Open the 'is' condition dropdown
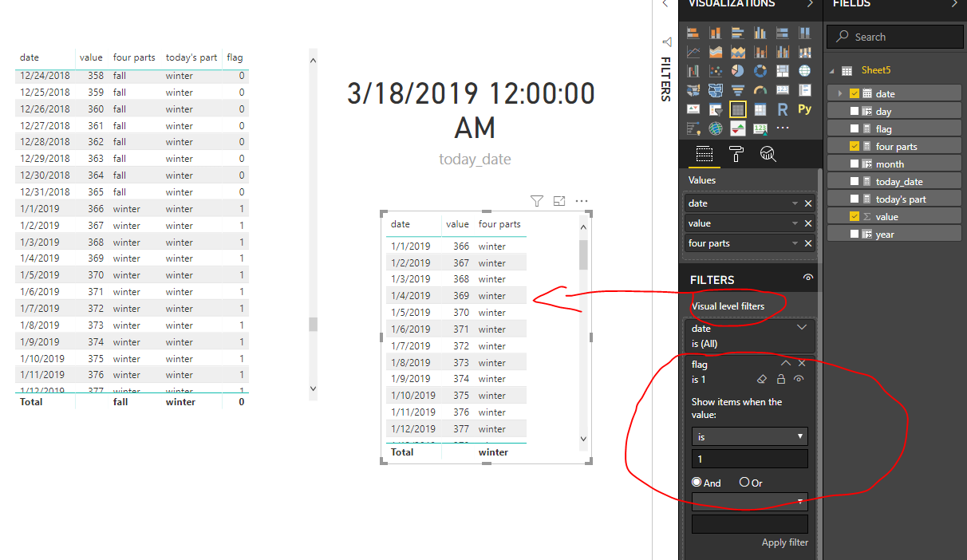Image resolution: width=967 pixels, height=560 pixels. coord(749,436)
